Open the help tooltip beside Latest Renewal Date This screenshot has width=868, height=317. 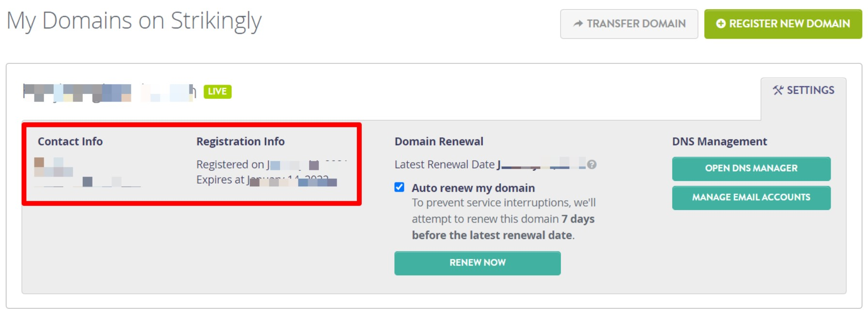pos(592,165)
